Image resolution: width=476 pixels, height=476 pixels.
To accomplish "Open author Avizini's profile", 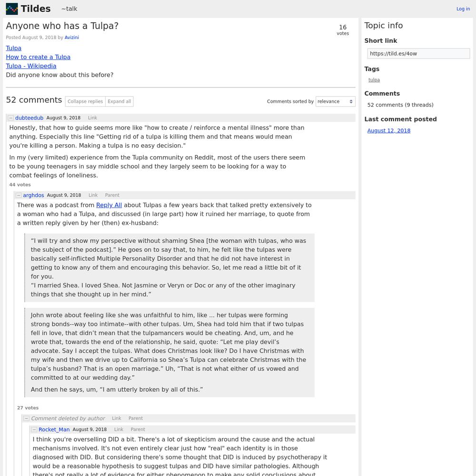I will point(72,37).
